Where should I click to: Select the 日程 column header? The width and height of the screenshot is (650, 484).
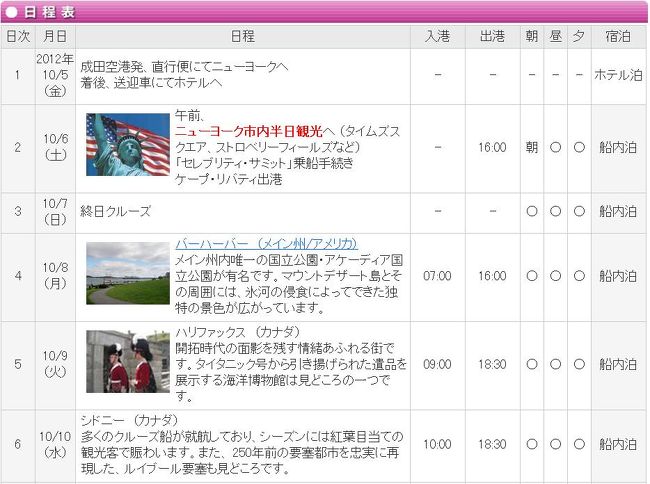(243, 36)
